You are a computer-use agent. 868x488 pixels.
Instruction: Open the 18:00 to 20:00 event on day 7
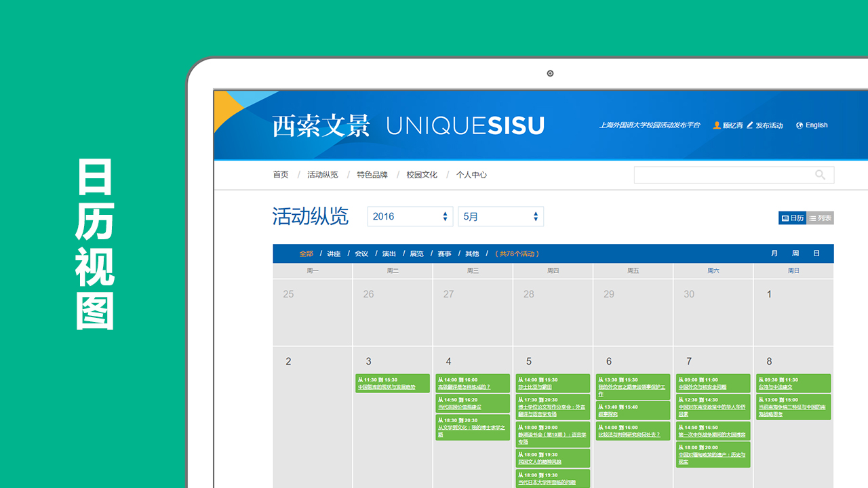pos(713,455)
